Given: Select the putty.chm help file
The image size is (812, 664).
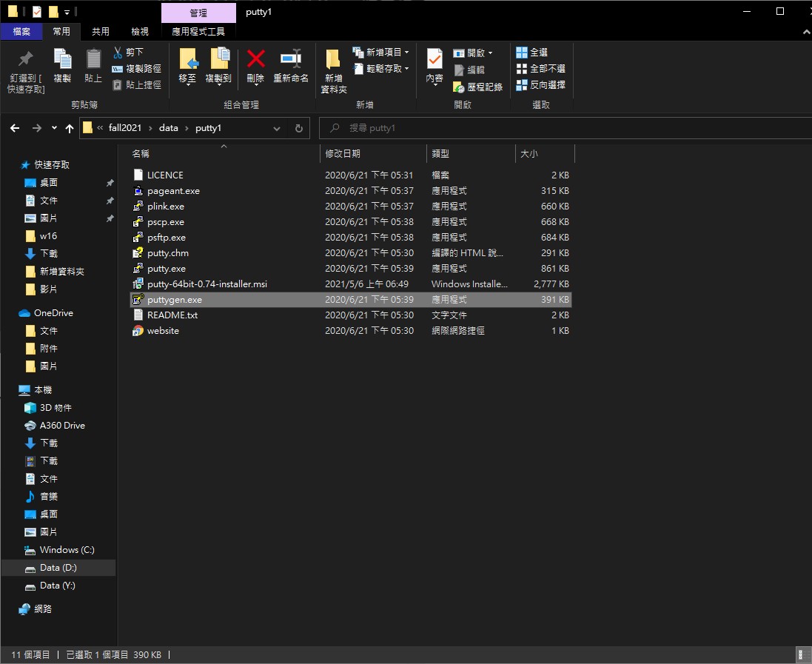Looking at the screenshot, I should tap(351, 252).
